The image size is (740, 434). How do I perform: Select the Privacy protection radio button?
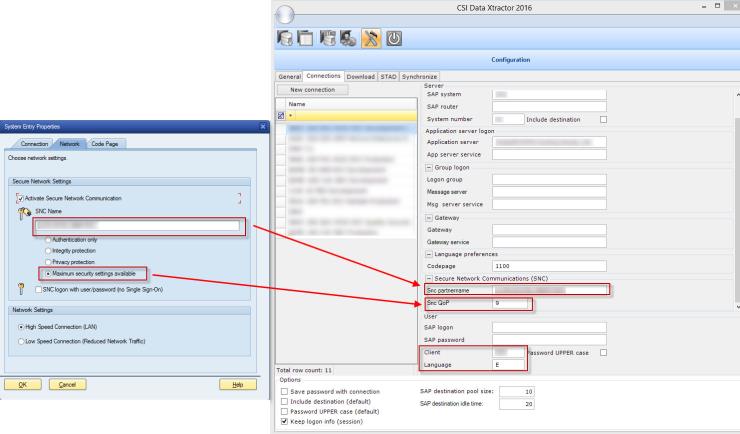point(48,262)
